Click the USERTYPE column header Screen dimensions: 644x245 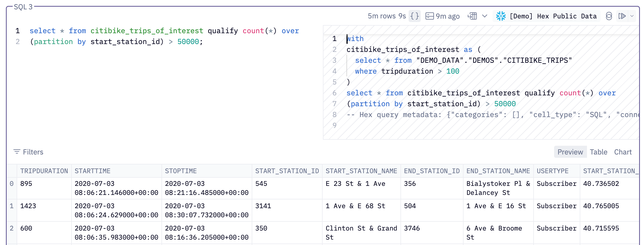pyautogui.click(x=553, y=171)
